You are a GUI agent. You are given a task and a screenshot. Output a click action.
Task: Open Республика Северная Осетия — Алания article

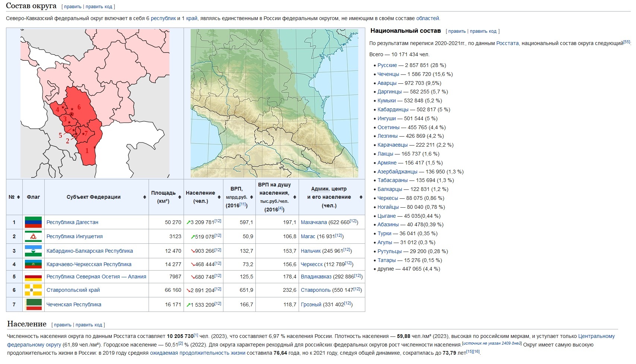pos(96,277)
